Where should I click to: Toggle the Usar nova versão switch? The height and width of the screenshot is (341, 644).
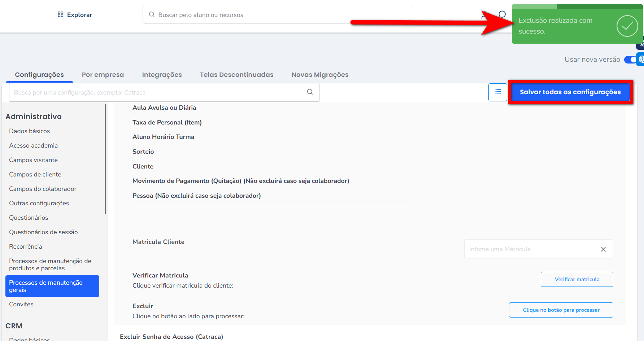(630, 60)
